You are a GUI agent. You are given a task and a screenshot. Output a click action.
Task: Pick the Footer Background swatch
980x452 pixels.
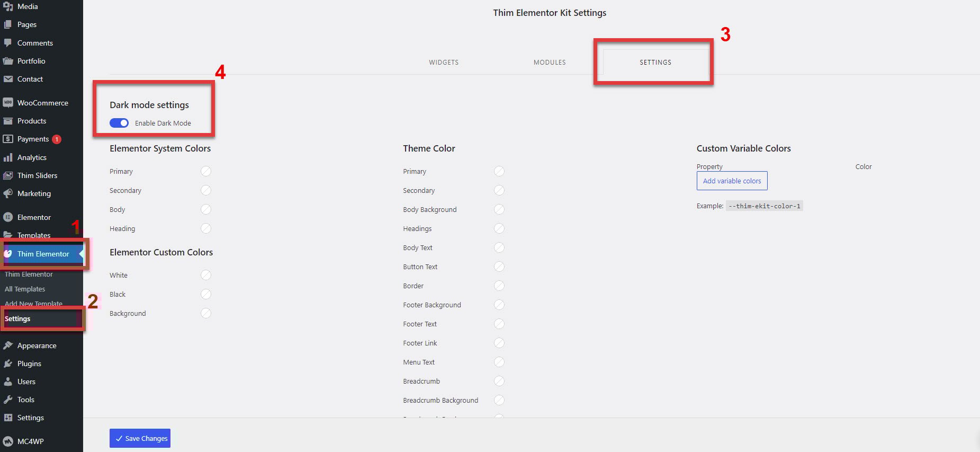[x=499, y=305]
